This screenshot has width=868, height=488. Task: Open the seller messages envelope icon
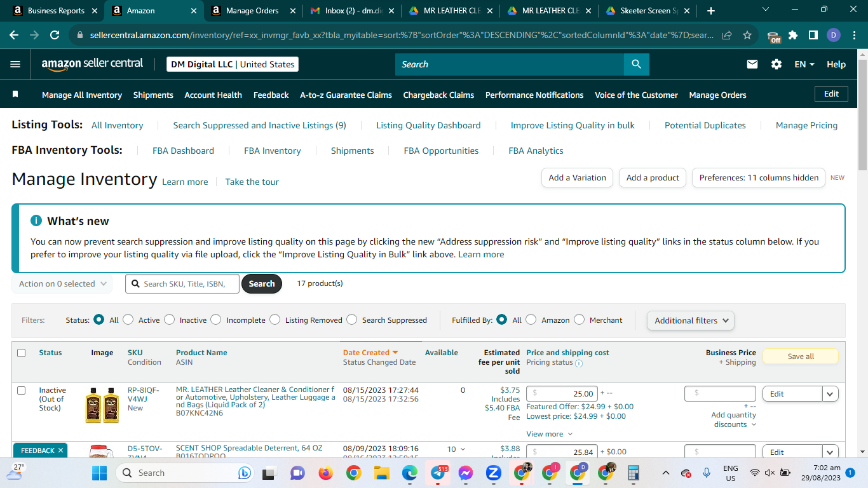tap(752, 64)
